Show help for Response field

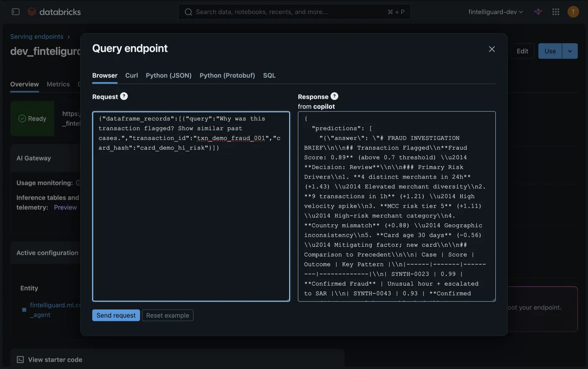click(334, 96)
